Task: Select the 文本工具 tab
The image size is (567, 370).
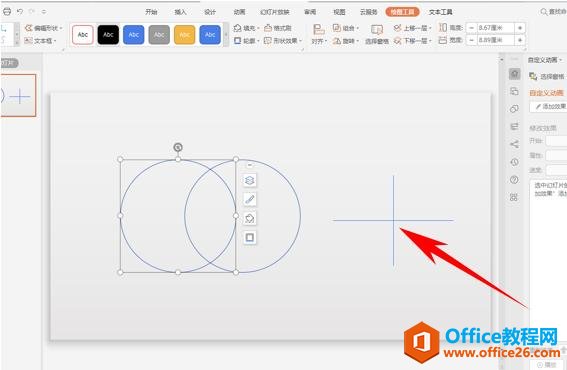Action: pos(440,12)
